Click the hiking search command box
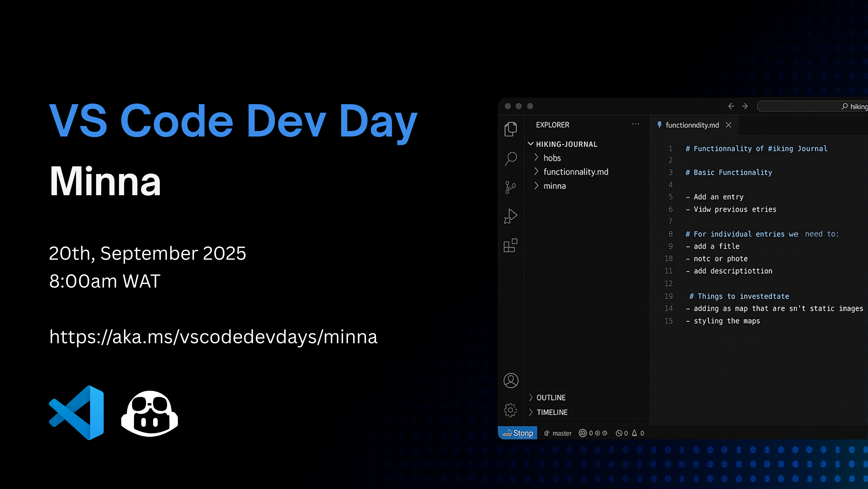This screenshot has width=868, height=489. 812,106
